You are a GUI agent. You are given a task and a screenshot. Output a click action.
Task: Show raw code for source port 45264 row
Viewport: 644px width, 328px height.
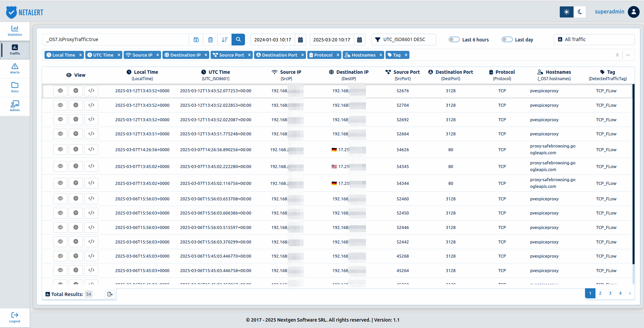point(91,270)
